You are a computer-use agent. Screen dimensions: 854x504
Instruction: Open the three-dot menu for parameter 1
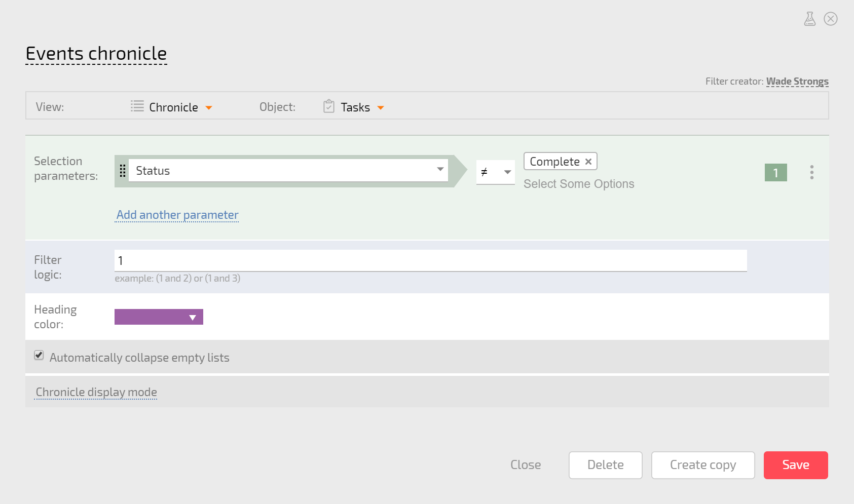[812, 172]
